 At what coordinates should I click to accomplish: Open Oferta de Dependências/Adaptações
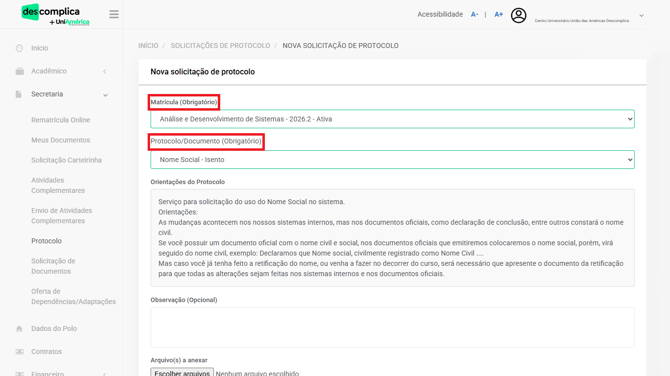click(x=73, y=297)
